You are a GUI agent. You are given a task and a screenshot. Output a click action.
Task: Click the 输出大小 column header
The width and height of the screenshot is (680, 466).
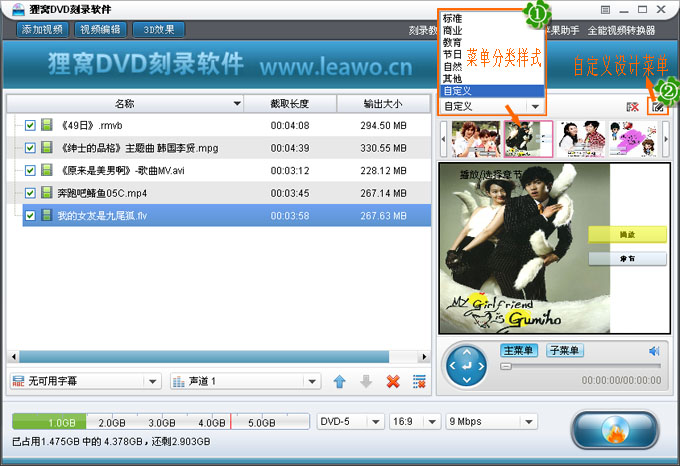click(x=383, y=104)
